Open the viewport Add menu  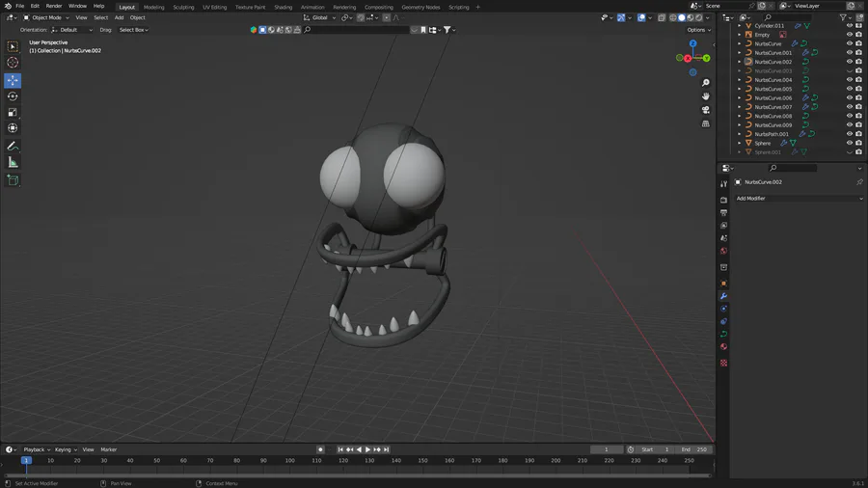coord(119,17)
